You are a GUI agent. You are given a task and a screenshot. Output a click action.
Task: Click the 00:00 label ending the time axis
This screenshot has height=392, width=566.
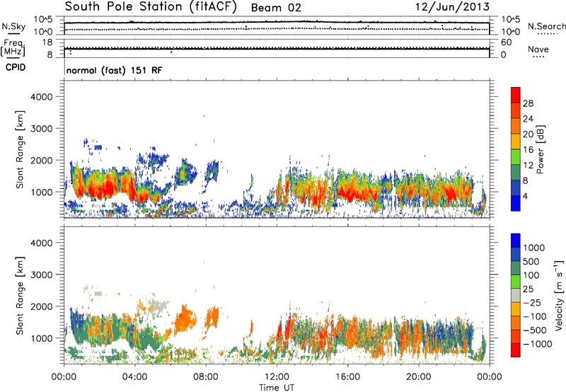click(490, 377)
